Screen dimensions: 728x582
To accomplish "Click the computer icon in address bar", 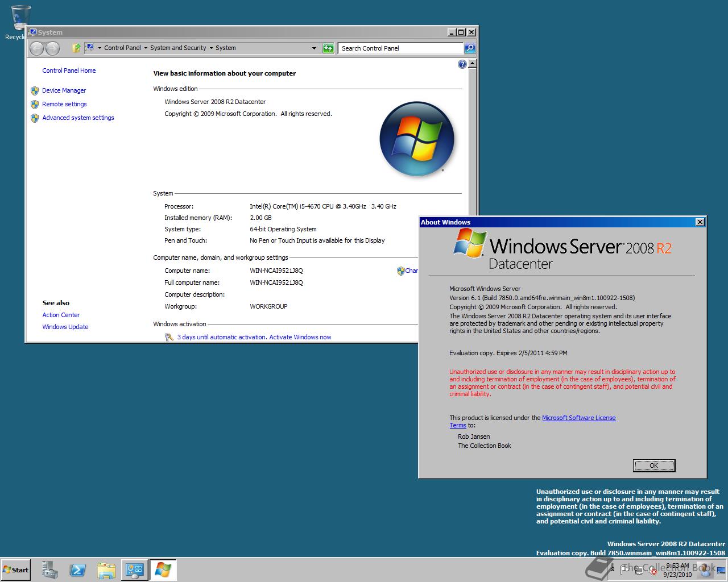I will (x=90, y=48).
